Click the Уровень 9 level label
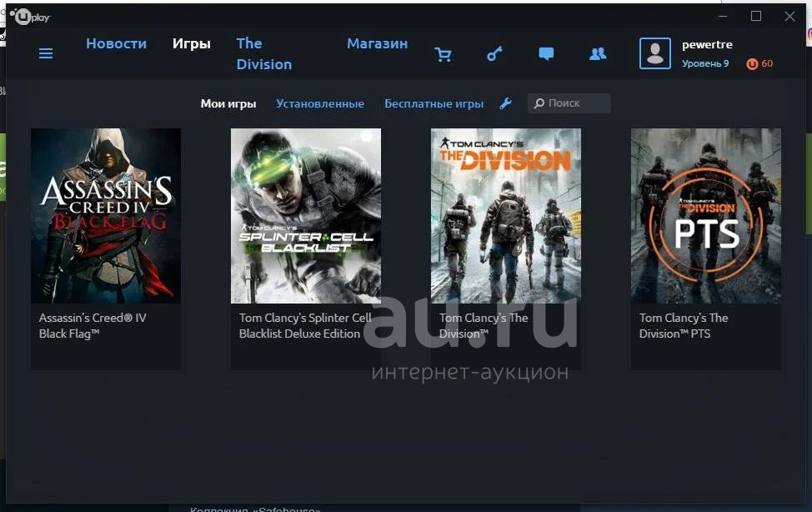 705,63
